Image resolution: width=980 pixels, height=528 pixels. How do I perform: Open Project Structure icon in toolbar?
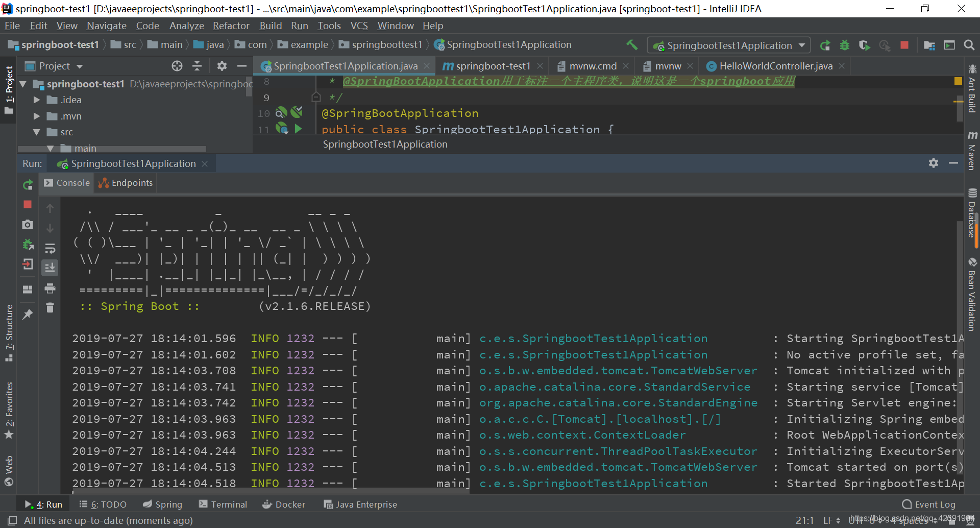click(929, 45)
